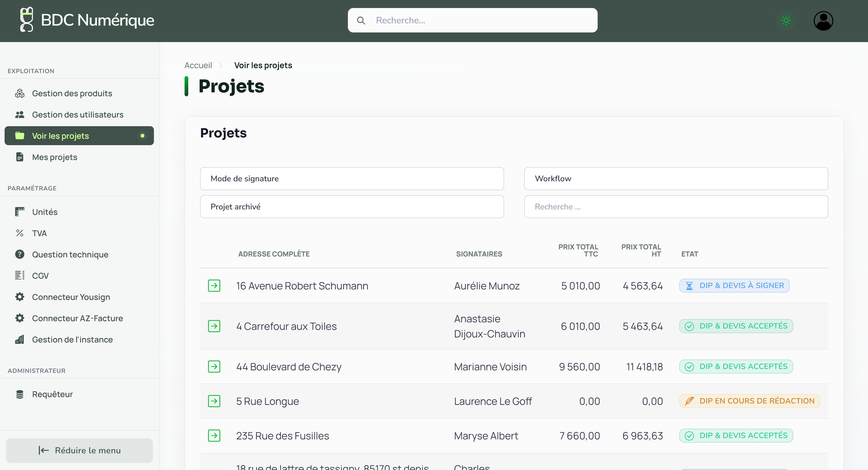Expand the Workflow filter dropdown
This screenshot has height=470, width=868.
[x=676, y=179]
